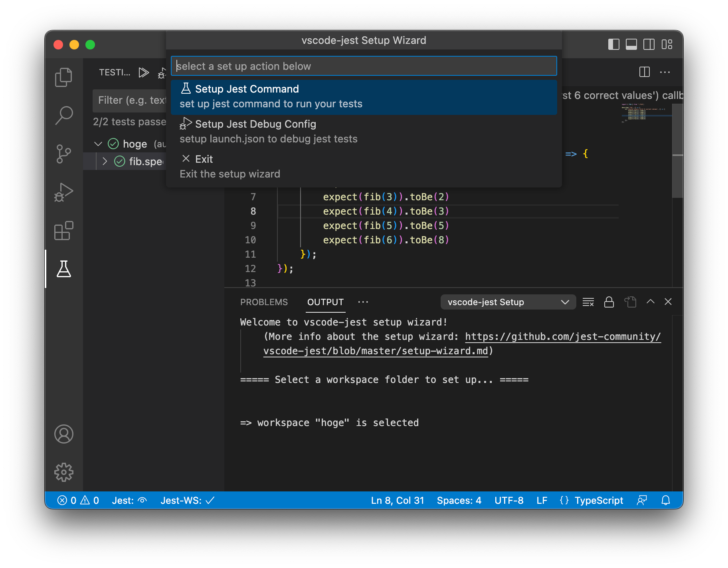Run all tests in Testing panel
The width and height of the screenshot is (728, 568).
coord(144,73)
